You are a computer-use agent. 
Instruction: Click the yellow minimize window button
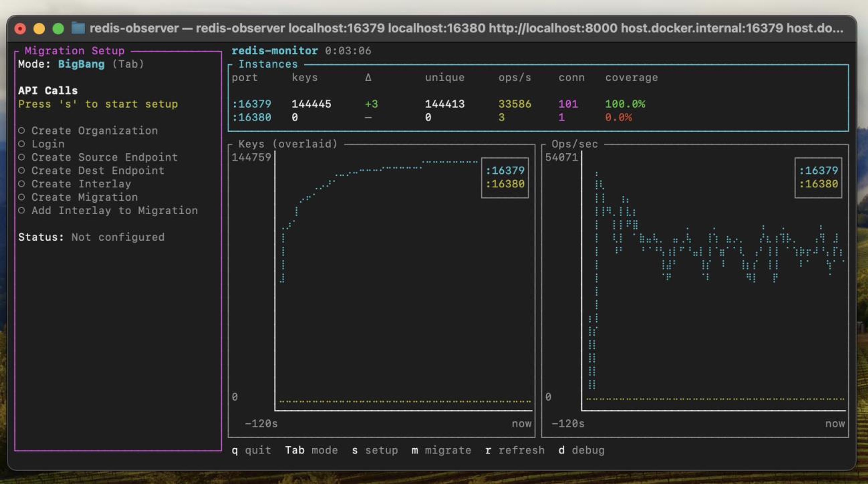pos(39,29)
